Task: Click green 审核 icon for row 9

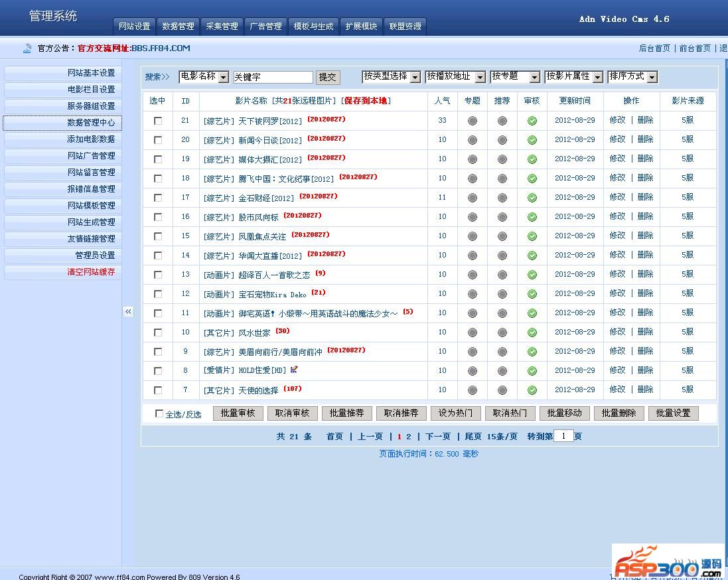Action: (532, 352)
